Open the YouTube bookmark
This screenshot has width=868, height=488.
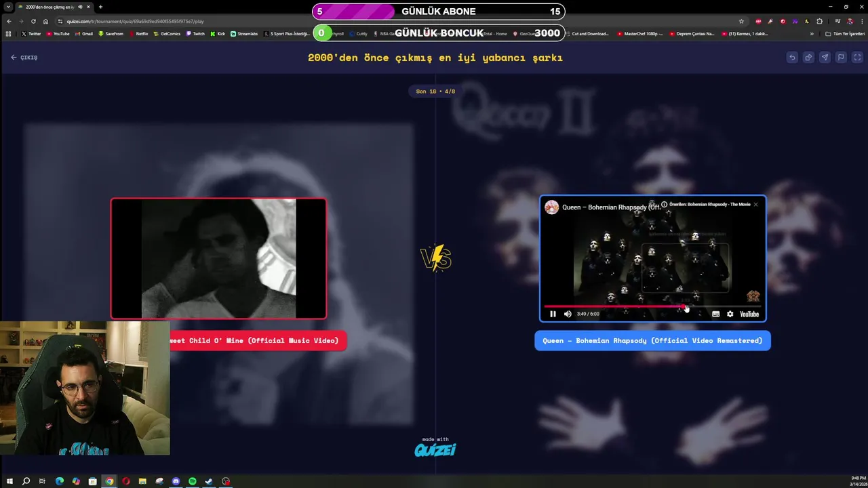pos(58,34)
